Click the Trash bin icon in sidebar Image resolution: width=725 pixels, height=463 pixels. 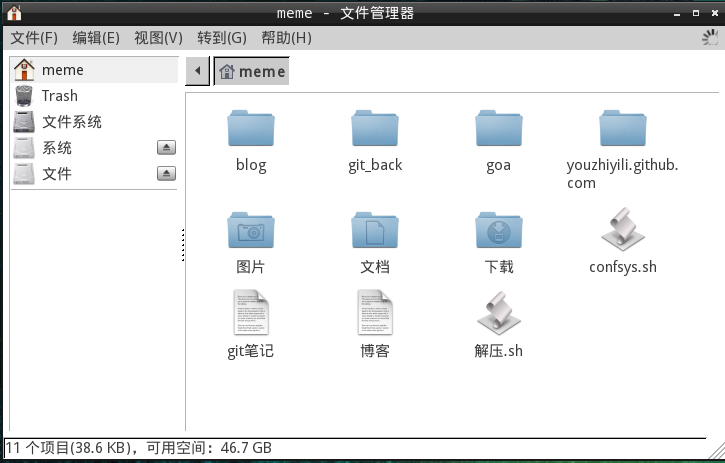tap(24, 96)
